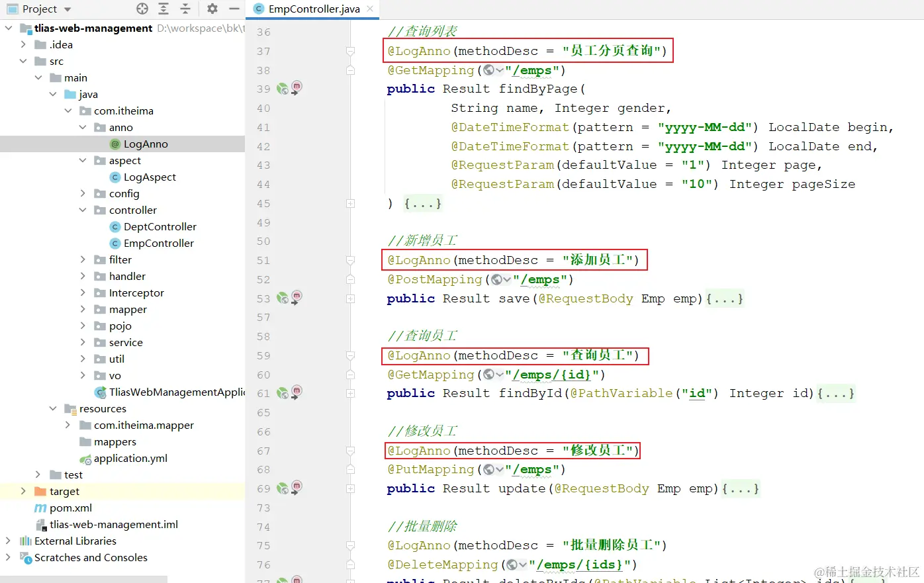Expand the mapper package
This screenshot has width=924, height=583.
click(83, 309)
